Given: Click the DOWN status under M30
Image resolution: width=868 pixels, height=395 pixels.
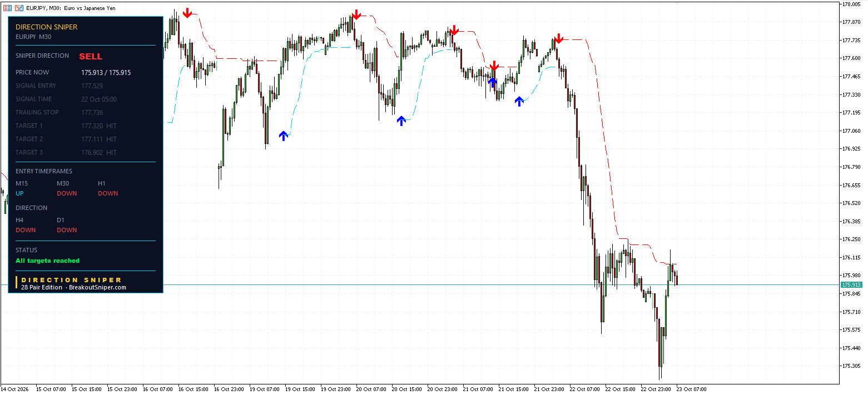Looking at the screenshot, I should (67, 193).
